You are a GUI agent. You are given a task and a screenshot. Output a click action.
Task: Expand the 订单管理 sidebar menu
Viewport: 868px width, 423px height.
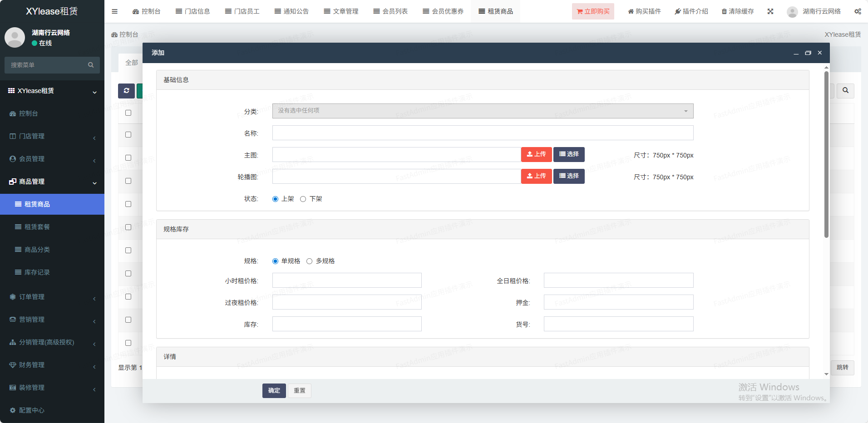click(x=52, y=297)
